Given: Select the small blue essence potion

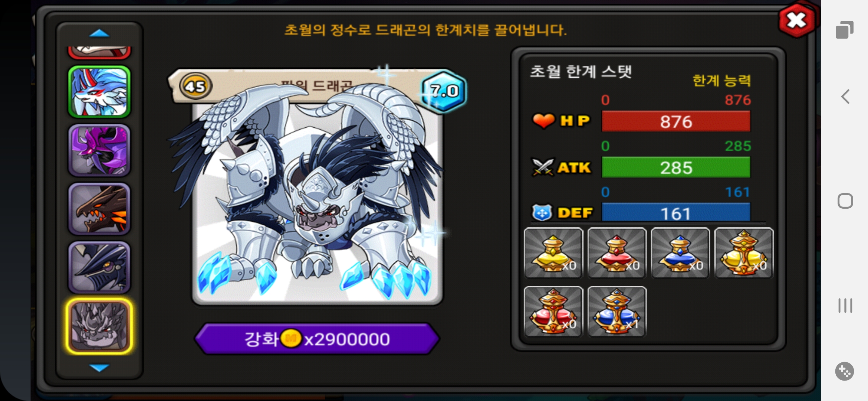Looking at the screenshot, I should pyautogui.click(x=680, y=253).
